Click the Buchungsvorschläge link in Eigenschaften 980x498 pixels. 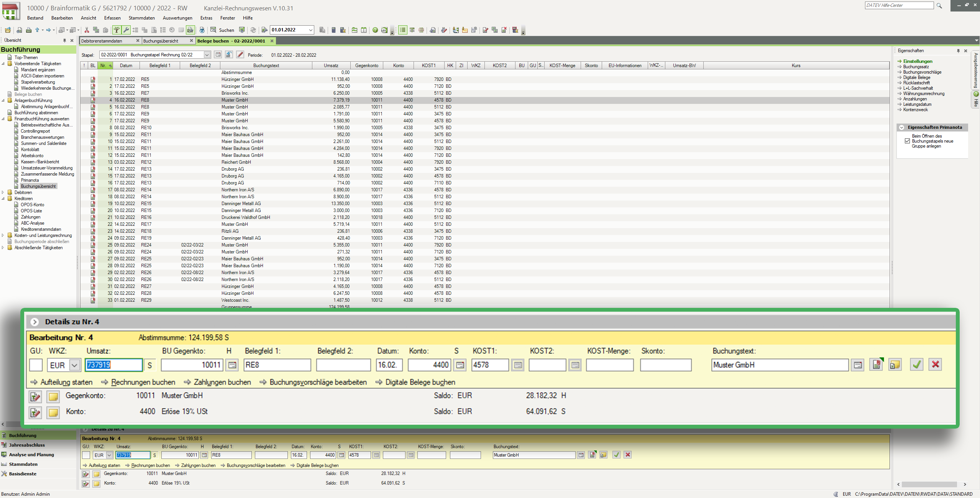[x=922, y=72]
